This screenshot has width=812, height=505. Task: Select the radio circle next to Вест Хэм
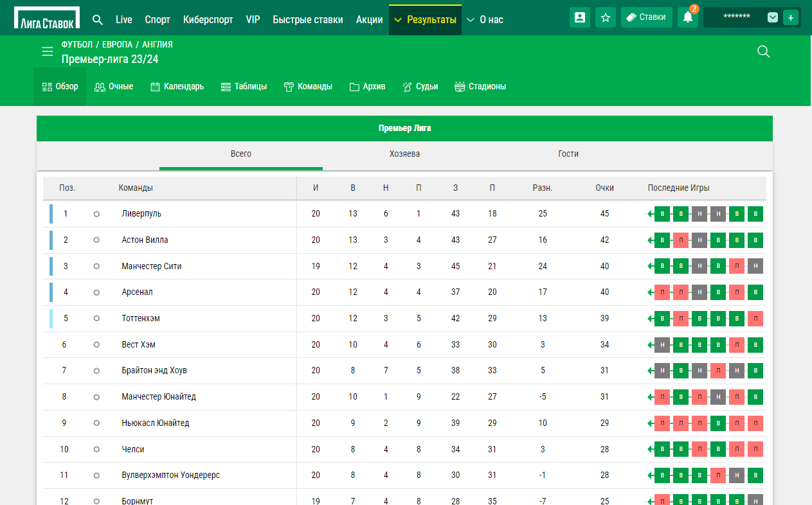tap(96, 344)
